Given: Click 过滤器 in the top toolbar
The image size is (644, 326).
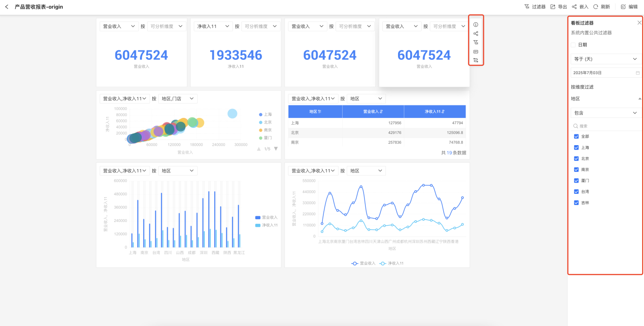Looking at the screenshot, I should pyautogui.click(x=535, y=7).
